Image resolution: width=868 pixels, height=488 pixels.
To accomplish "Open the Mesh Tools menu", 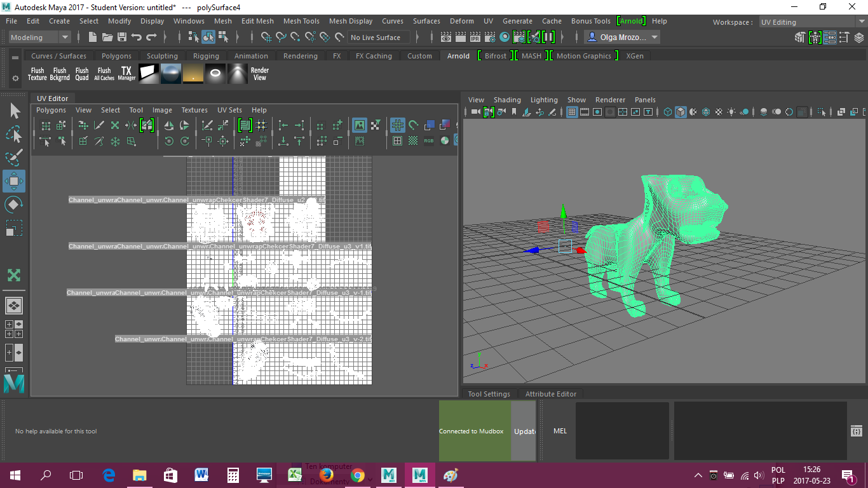I will point(301,21).
